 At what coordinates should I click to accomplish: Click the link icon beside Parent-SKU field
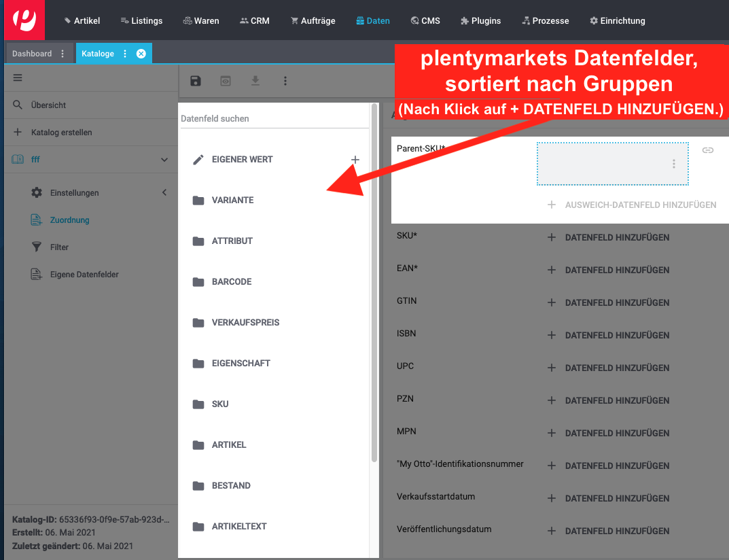(x=708, y=150)
